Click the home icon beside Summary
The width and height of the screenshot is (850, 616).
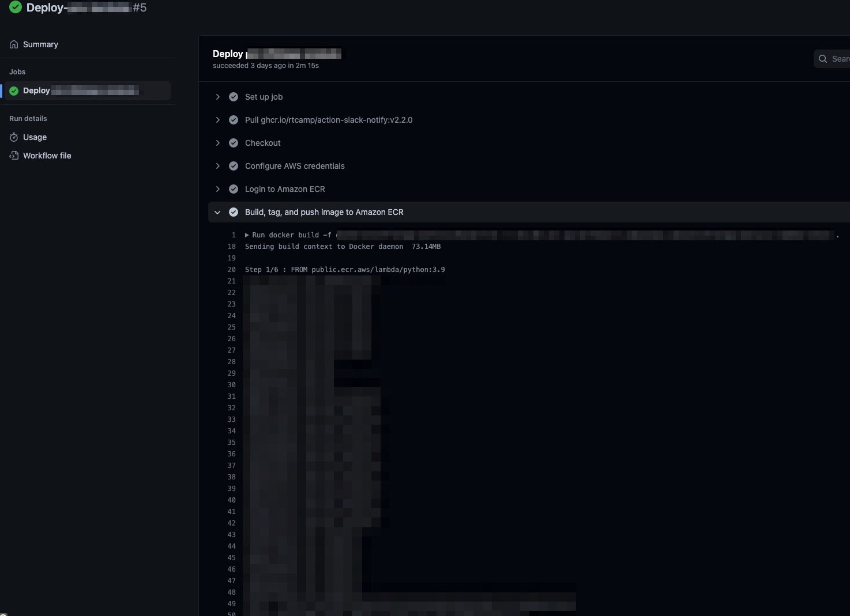14,44
